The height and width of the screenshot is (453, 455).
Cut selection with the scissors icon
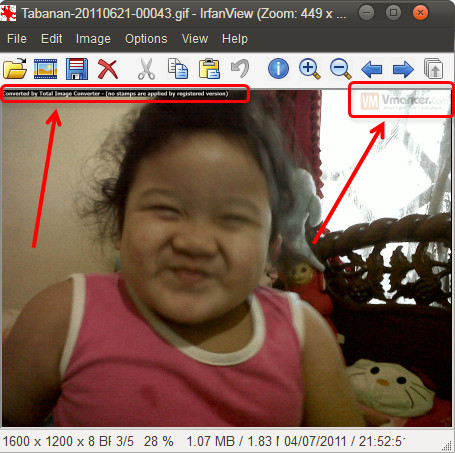(x=147, y=69)
